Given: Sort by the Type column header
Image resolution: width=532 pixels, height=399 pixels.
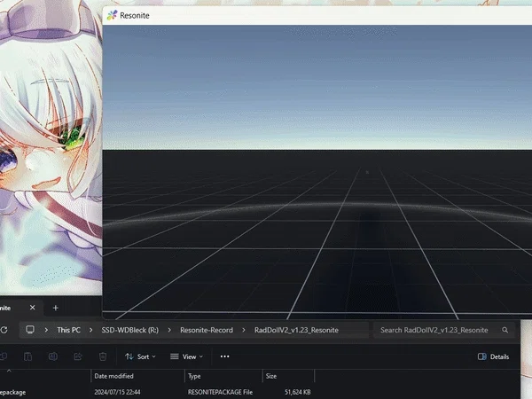Looking at the screenshot, I should pyautogui.click(x=223, y=376).
